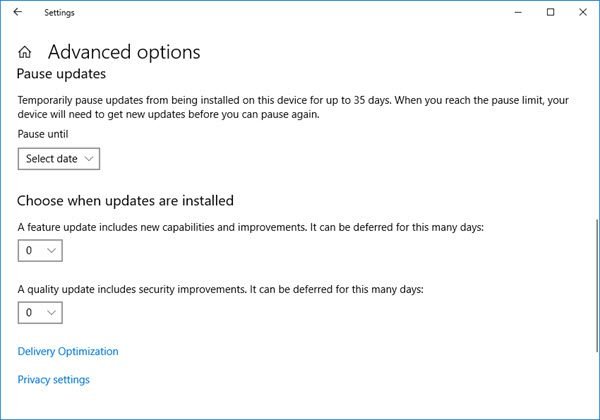Image resolution: width=600 pixels, height=420 pixels.
Task: Go to Settings home via house icon
Action: 25,53
